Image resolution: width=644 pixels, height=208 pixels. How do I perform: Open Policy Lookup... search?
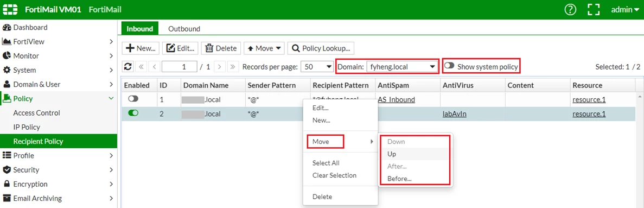click(321, 48)
